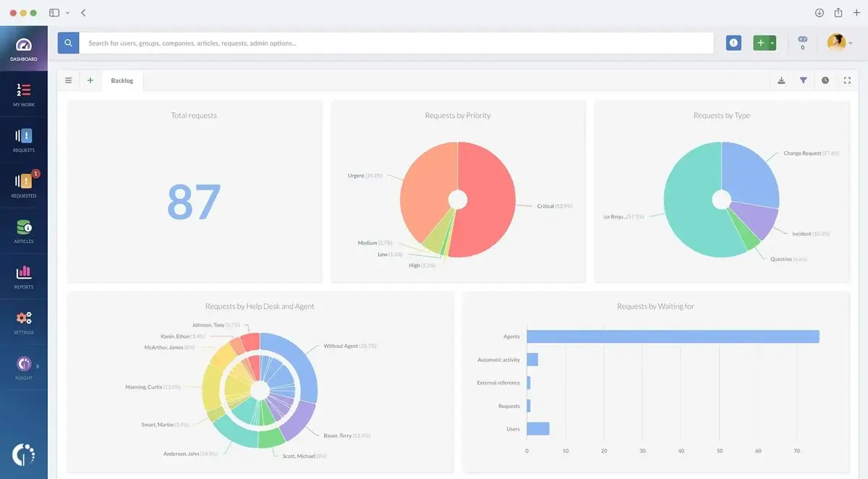Open a new browser tab plus

coord(856,12)
